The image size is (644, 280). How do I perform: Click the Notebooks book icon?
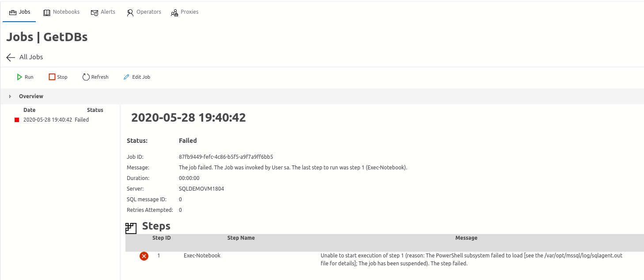[46, 12]
